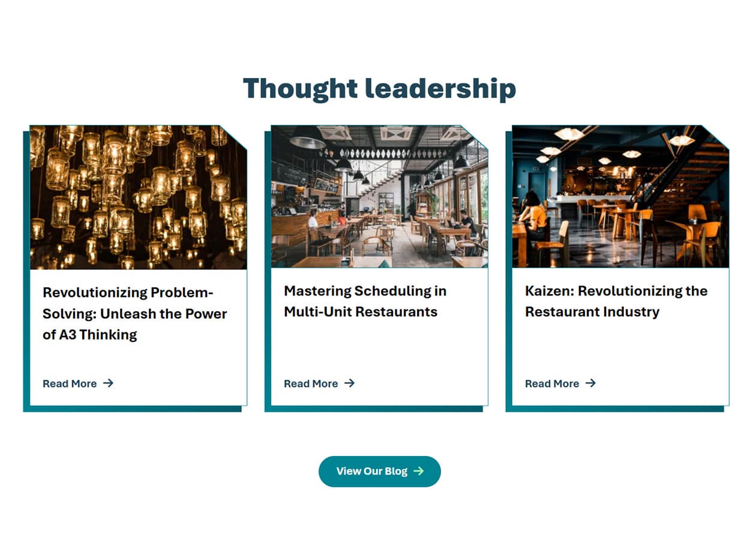Select Read More on the Kaizen article
756x558 pixels.
point(552,384)
